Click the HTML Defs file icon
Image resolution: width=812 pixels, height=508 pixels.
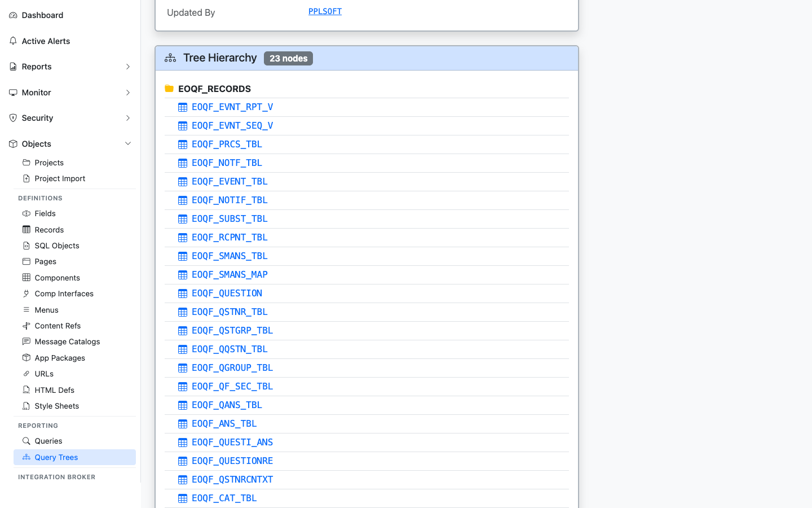27,390
